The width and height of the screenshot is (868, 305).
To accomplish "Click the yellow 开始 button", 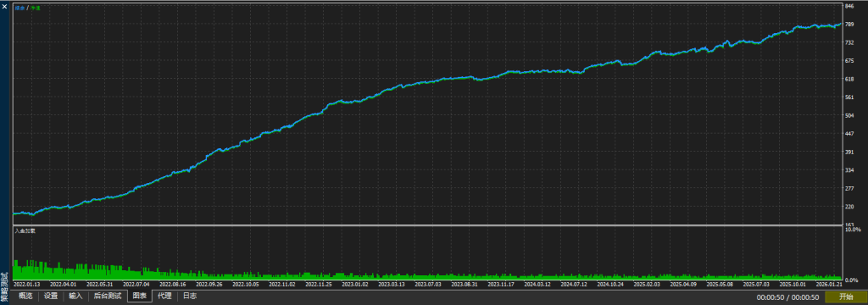I will tap(845, 297).
